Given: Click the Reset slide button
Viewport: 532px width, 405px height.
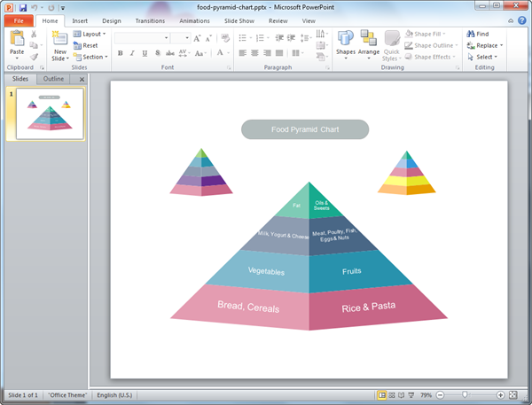Looking at the screenshot, I should coord(86,45).
